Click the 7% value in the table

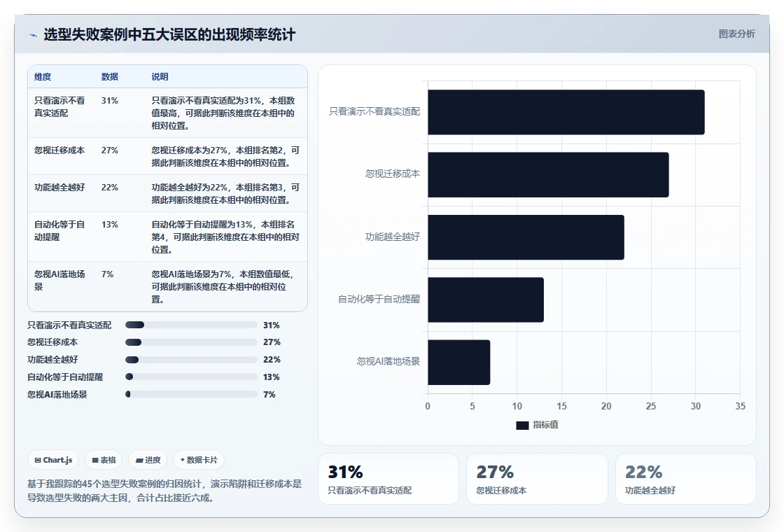pos(108,274)
